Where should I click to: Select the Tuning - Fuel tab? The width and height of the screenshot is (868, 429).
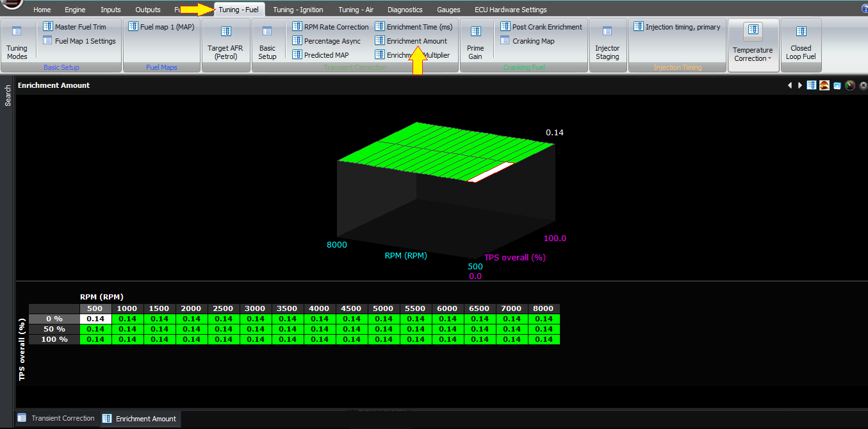pos(238,10)
